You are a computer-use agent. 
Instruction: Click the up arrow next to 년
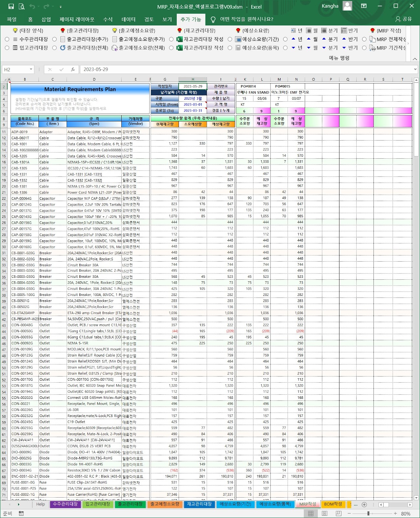pos(293,39)
